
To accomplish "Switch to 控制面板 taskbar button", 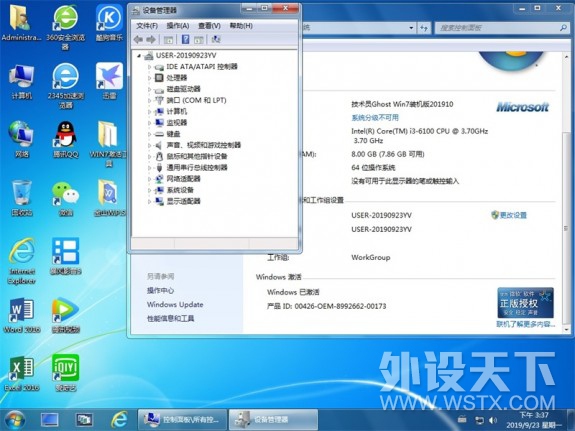I will [x=182, y=420].
